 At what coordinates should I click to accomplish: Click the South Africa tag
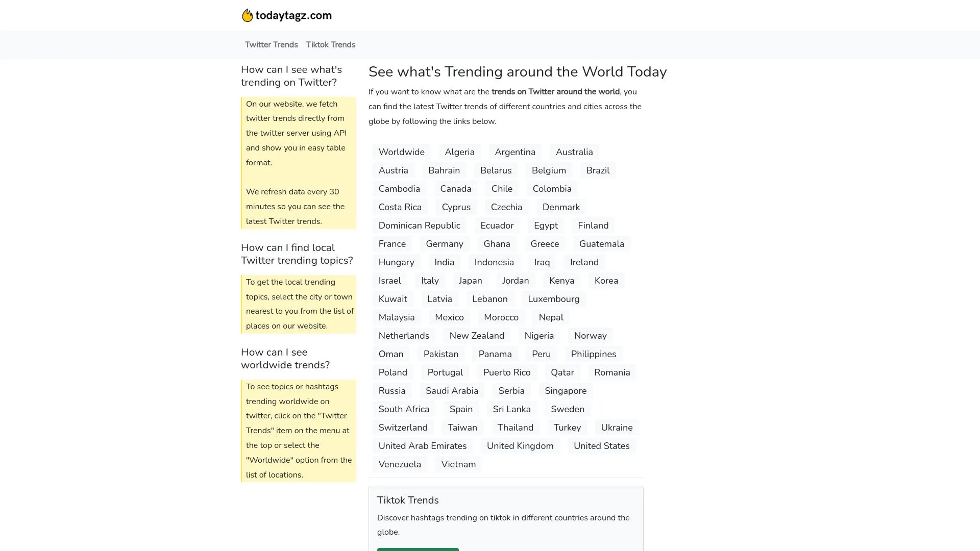pyautogui.click(x=404, y=409)
